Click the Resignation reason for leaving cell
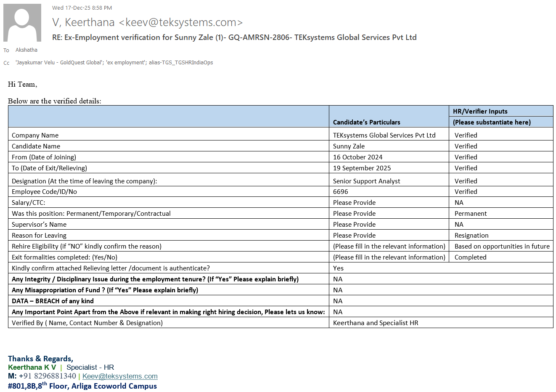The height and width of the screenshot is (392, 556). tap(471, 236)
